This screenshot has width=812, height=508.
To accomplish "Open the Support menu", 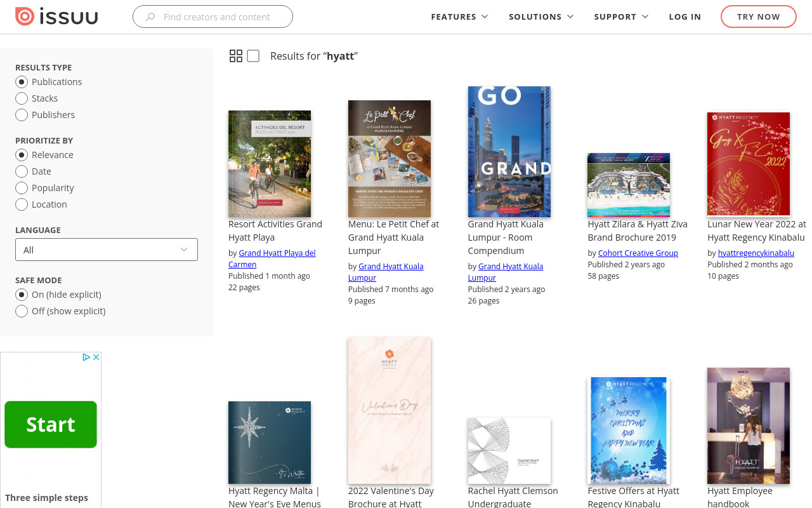I will [x=621, y=17].
